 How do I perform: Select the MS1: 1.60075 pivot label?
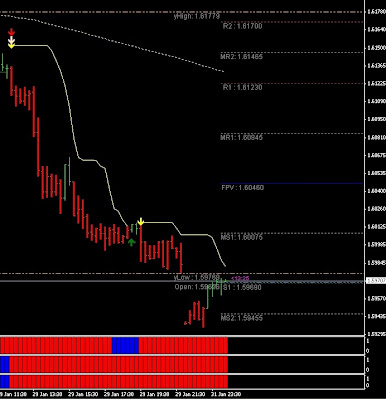click(241, 237)
